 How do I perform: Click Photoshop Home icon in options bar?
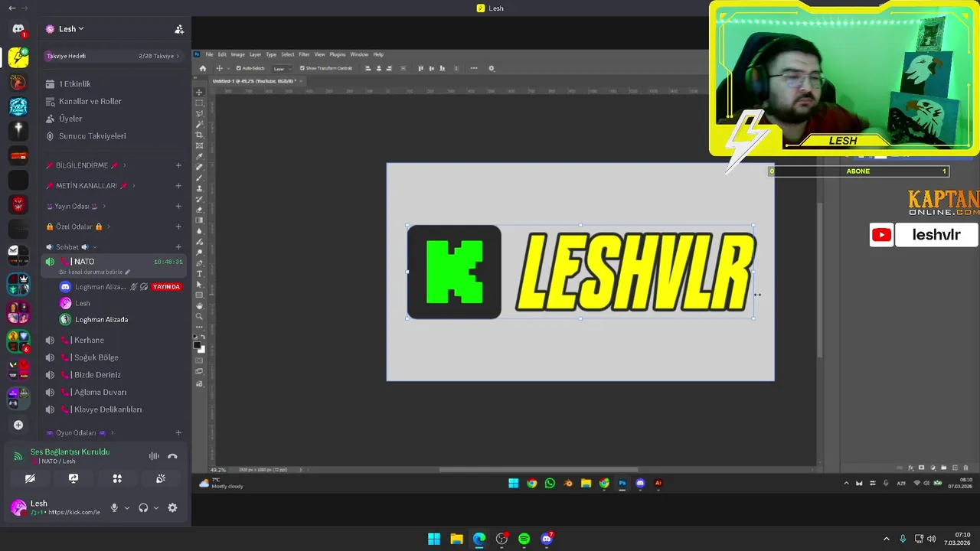tap(203, 68)
